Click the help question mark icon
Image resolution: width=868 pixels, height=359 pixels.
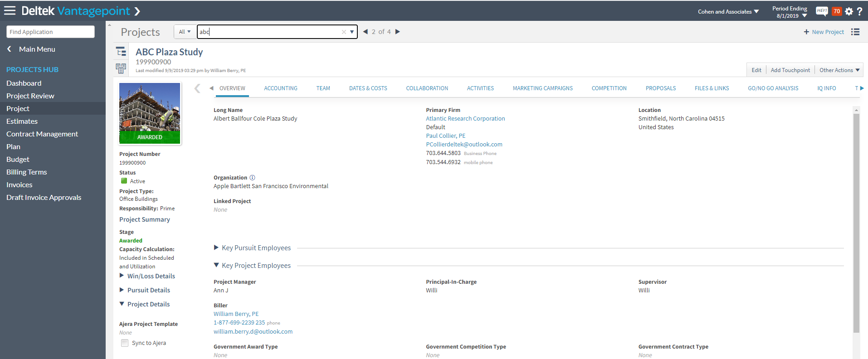(859, 11)
